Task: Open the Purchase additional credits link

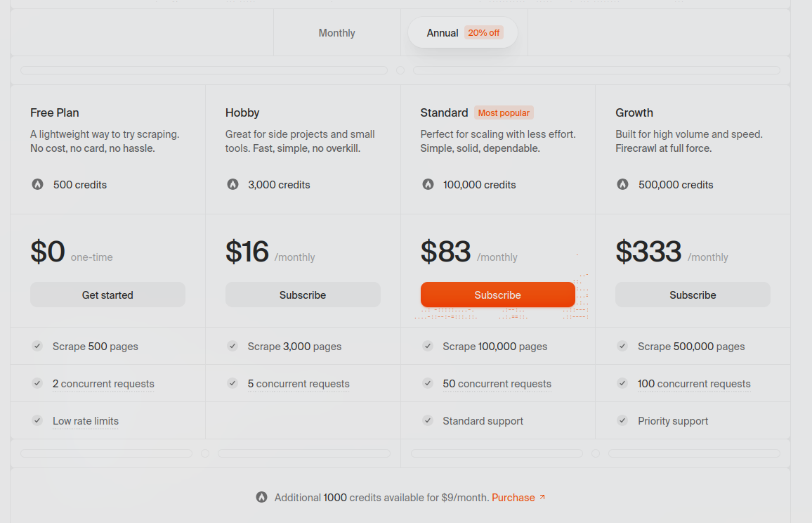Action: 513,498
